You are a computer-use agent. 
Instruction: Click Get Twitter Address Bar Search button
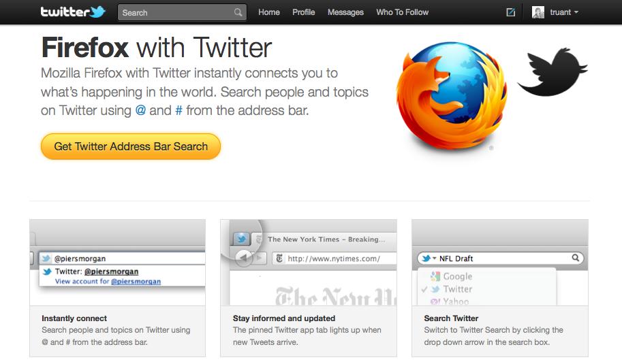[131, 146]
